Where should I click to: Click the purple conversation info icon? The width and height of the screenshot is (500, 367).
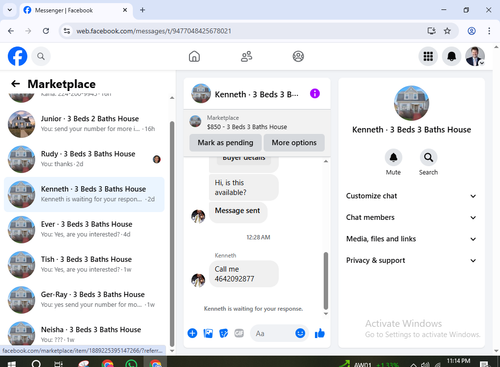coord(315,94)
